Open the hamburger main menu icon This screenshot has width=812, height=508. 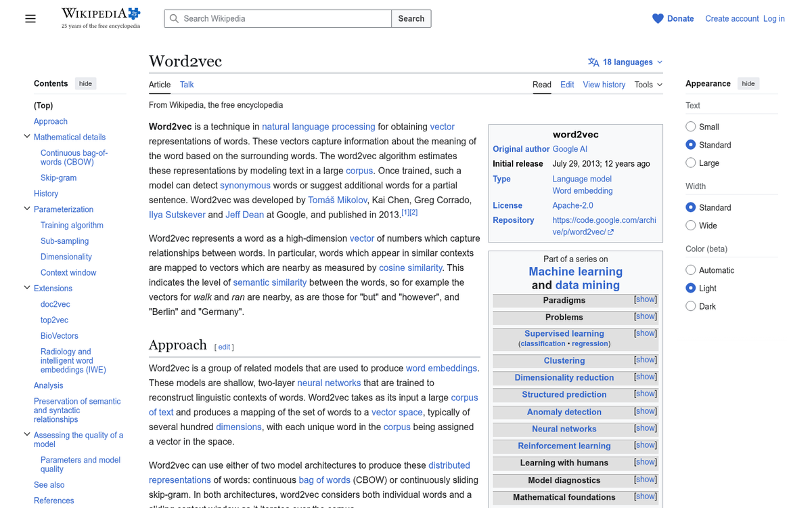click(x=30, y=19)
